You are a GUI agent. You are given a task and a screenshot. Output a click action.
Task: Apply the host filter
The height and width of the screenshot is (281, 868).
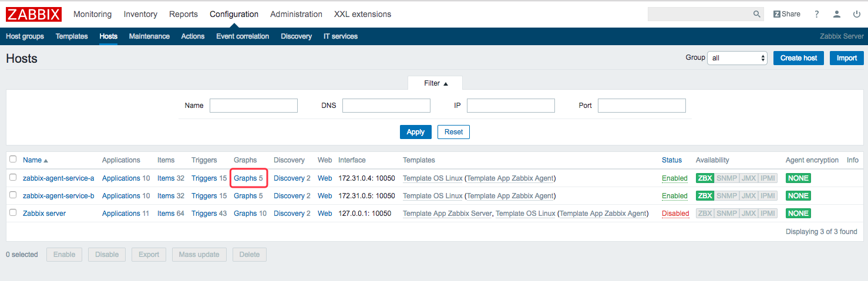click(x=416, y=132)
